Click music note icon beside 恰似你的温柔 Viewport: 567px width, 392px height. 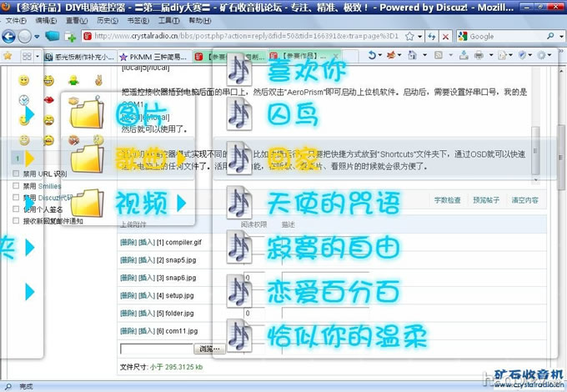(240, 337)
